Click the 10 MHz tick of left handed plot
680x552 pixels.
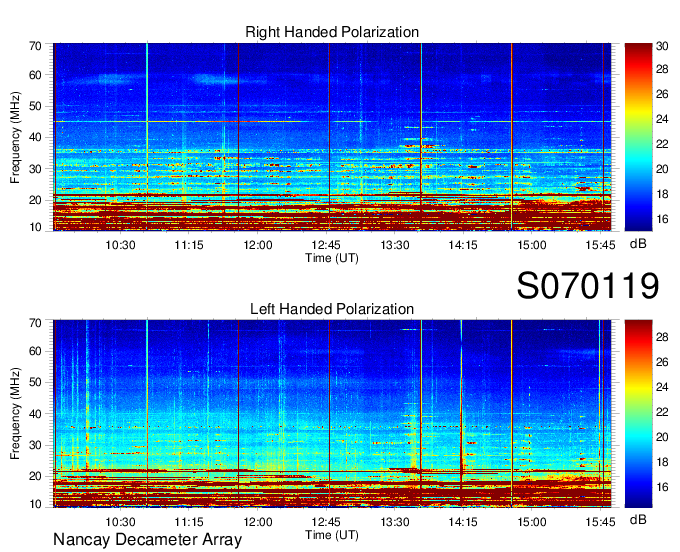pos(35,504)
